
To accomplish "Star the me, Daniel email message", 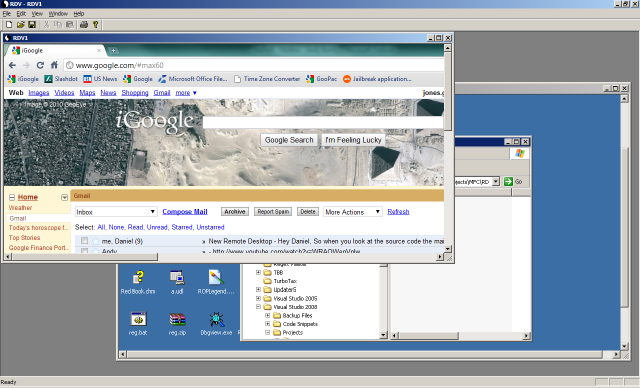I will [95, 241].
